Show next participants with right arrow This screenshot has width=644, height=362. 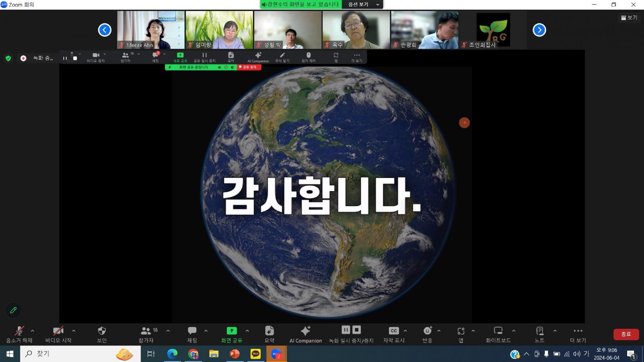click(x=539, y=30)
